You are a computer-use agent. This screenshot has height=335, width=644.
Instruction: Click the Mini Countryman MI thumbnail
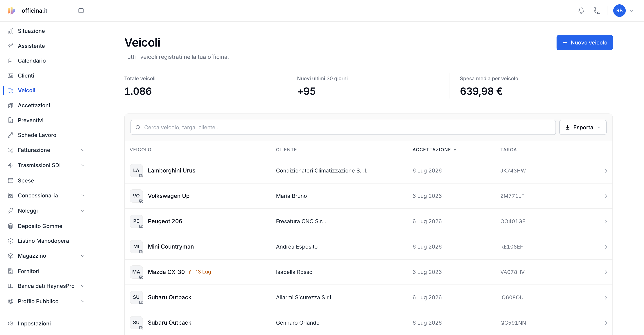(x=136, y=246)
